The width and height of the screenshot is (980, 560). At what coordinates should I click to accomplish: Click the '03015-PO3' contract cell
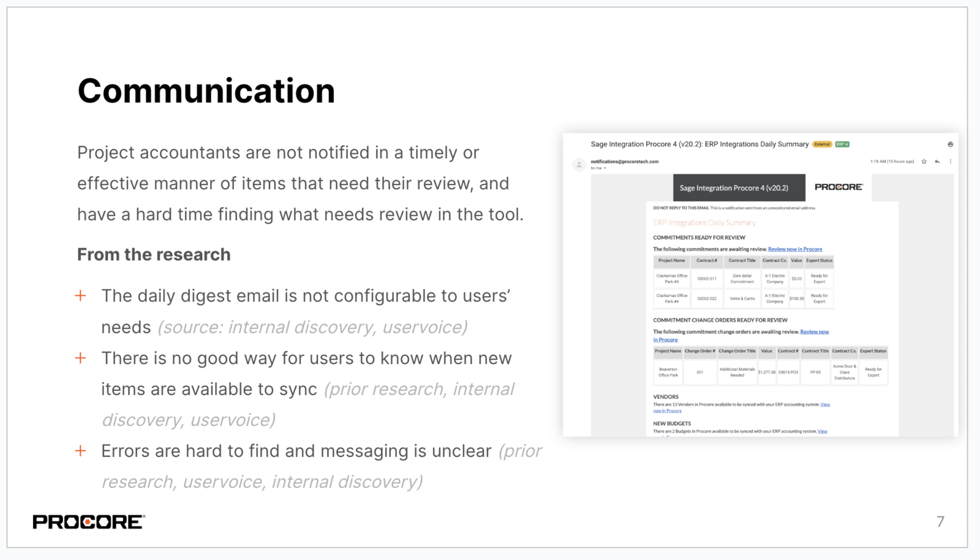click(788, 372)
